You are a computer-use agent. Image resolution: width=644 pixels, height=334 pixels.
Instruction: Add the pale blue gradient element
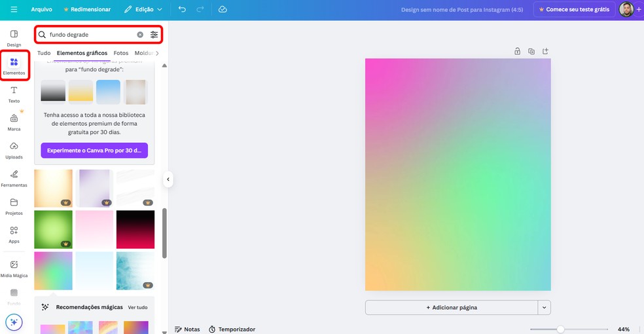(94, 270)
